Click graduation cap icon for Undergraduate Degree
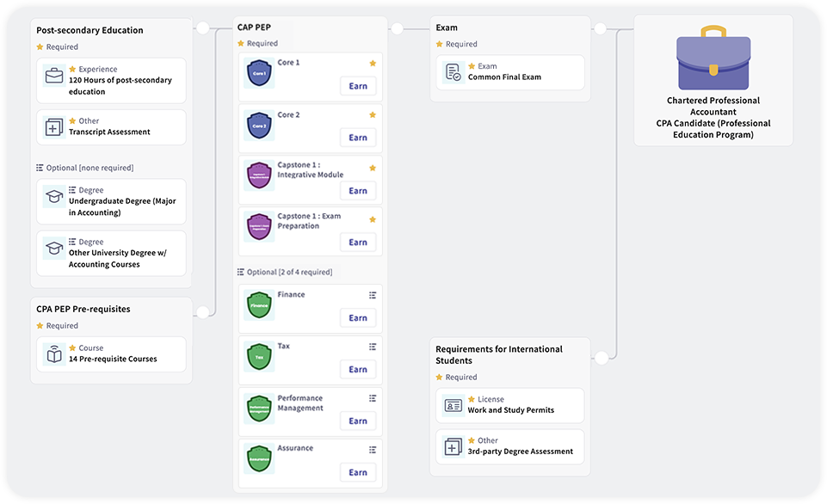The image size is (827, 504). (x=54, y=197)
